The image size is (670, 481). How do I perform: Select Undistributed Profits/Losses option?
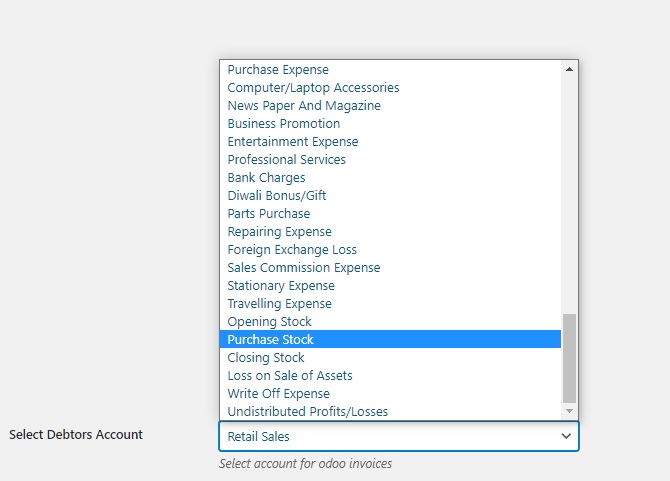click(x=390, y=411)
